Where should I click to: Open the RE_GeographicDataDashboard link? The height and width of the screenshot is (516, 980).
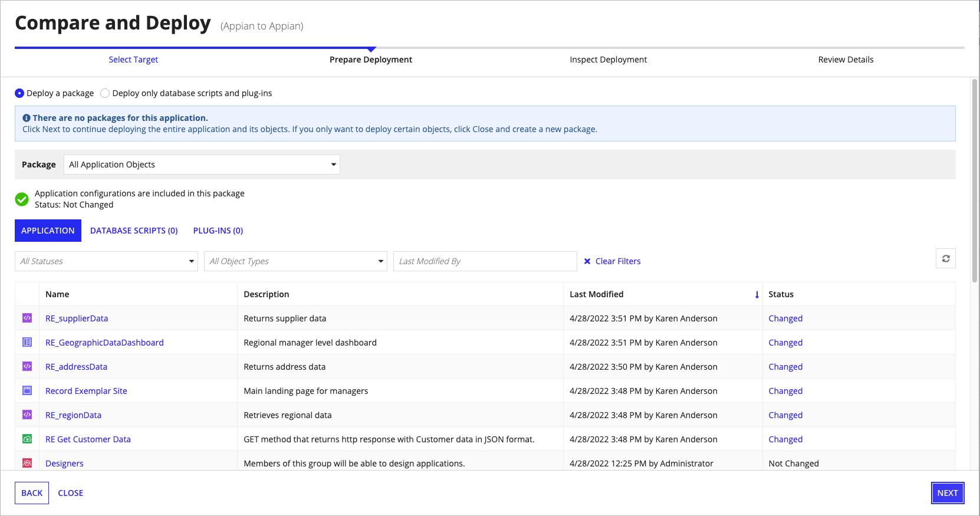coord(104,343)
